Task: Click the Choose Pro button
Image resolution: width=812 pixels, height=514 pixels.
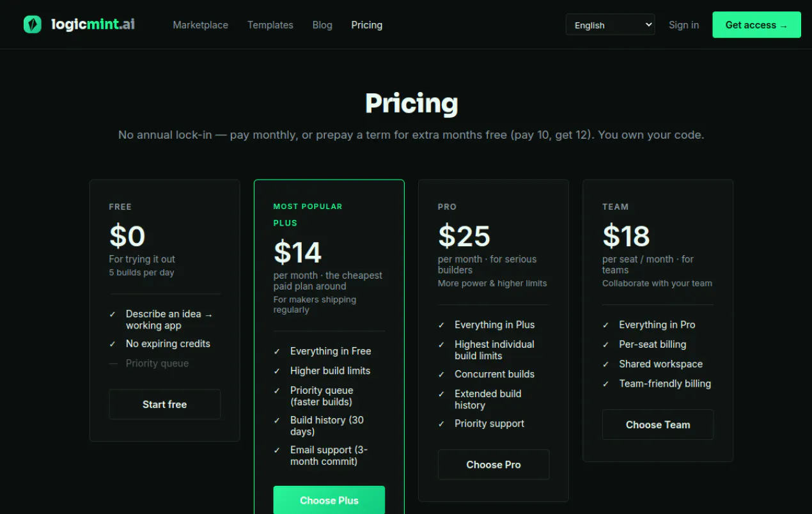Action: coord(494,465)
